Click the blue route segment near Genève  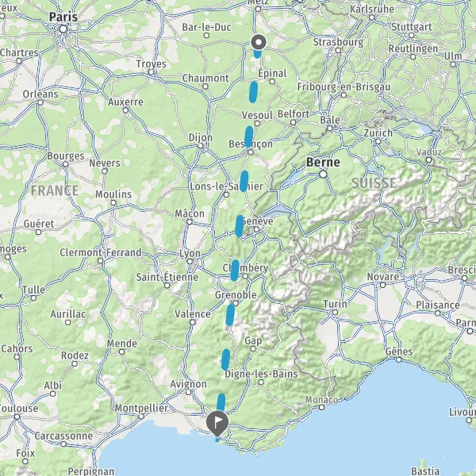coord(240,226)
